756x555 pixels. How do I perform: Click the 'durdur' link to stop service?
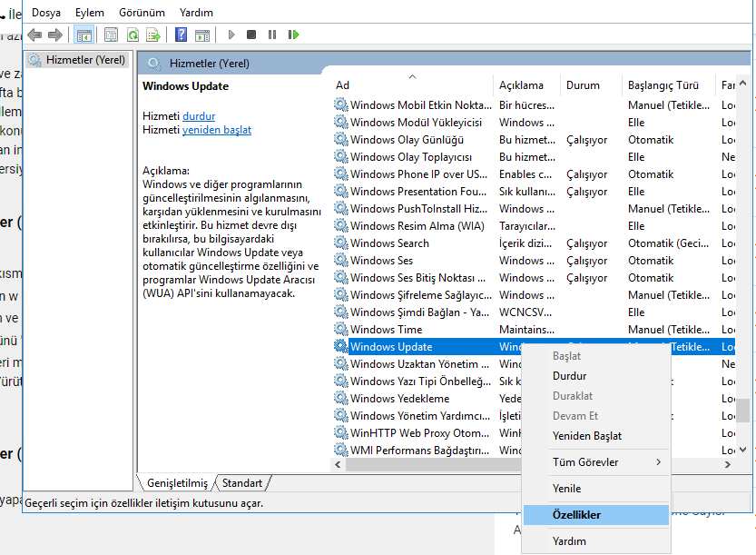(x=199, y=116)
